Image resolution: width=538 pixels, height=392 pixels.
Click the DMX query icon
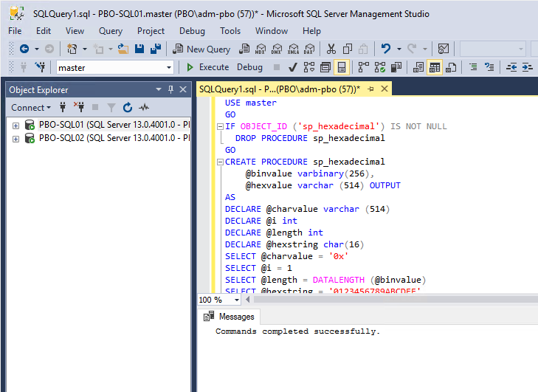(x=277, y=49)
